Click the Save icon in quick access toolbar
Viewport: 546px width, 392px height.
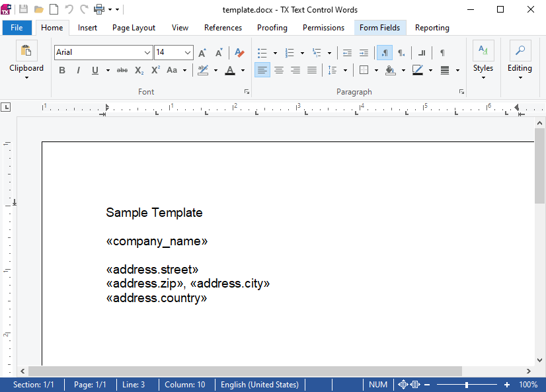point(23,9)
